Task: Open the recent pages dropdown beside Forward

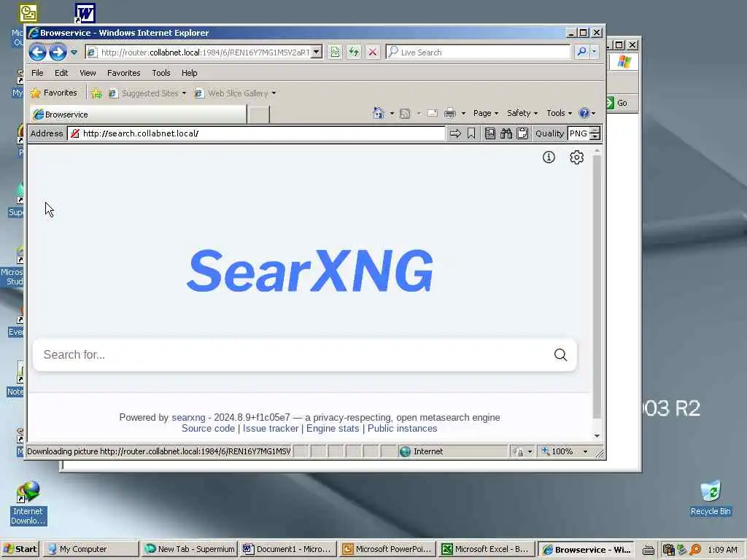Action: tap(74, 52)
